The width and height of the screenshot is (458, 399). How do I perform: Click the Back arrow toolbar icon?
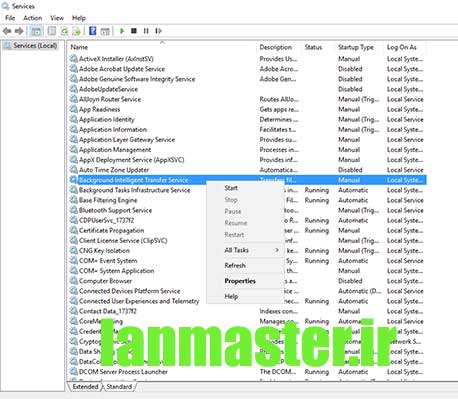(7, 31)
